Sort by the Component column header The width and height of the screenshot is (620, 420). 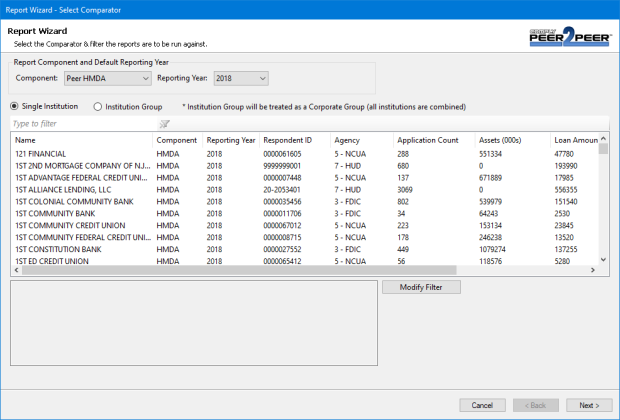pos(177,140)
